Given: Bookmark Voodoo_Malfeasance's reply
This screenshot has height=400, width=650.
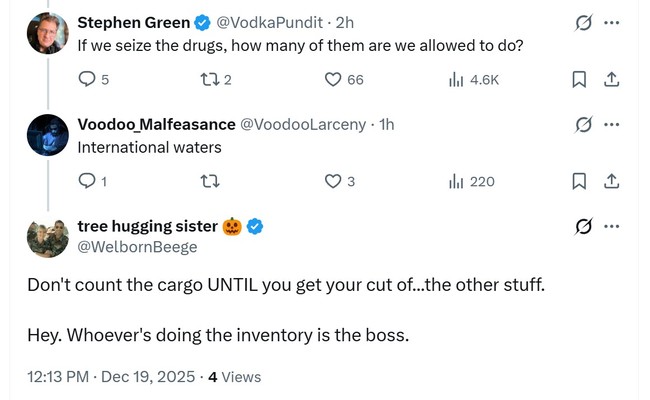Looking at the screenshot, I should [578, 181].
